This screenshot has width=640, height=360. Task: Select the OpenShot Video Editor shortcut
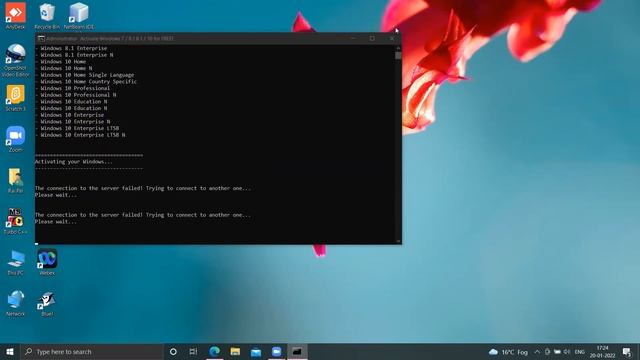click(16, 60)
